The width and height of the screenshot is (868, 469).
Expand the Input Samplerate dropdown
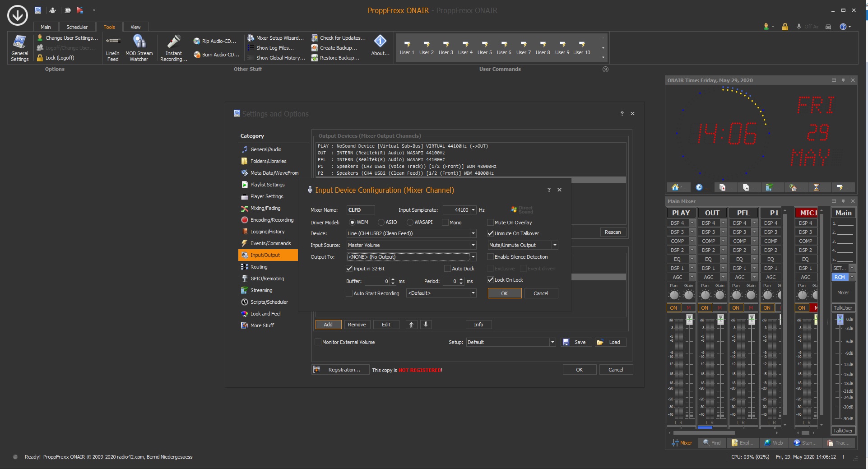point(473,210)
